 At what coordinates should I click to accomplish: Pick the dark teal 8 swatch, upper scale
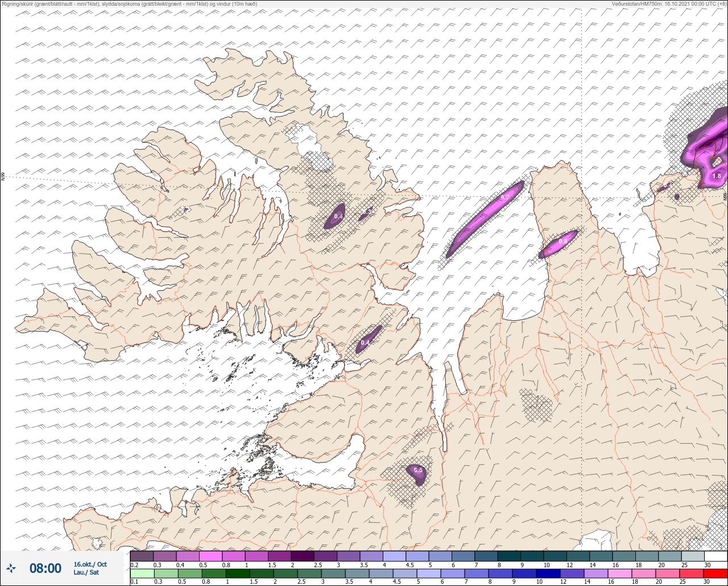click(x=509, y=556)
